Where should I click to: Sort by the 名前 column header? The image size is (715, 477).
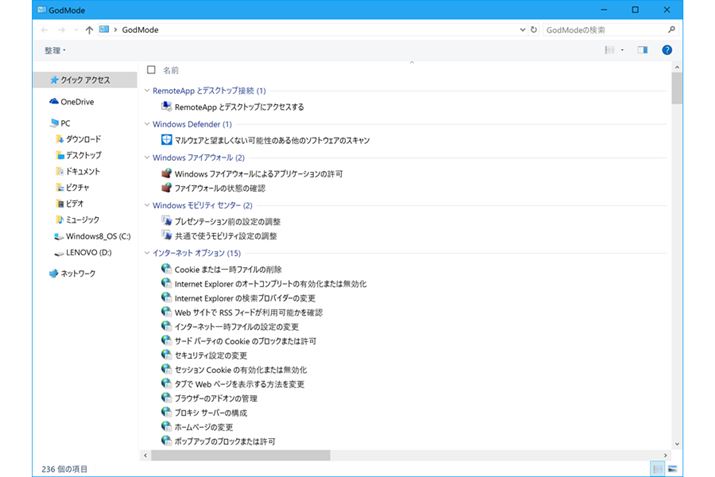pyautogui.click(x=172, y=71)
